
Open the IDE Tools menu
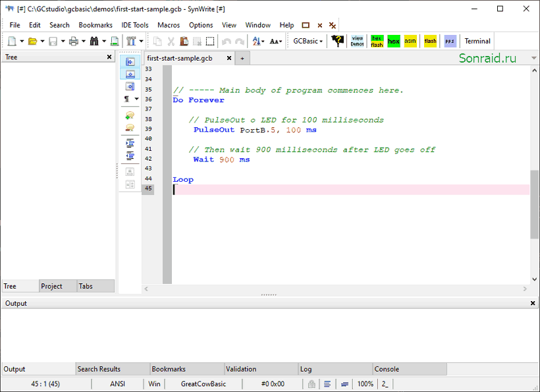[134, 25]
